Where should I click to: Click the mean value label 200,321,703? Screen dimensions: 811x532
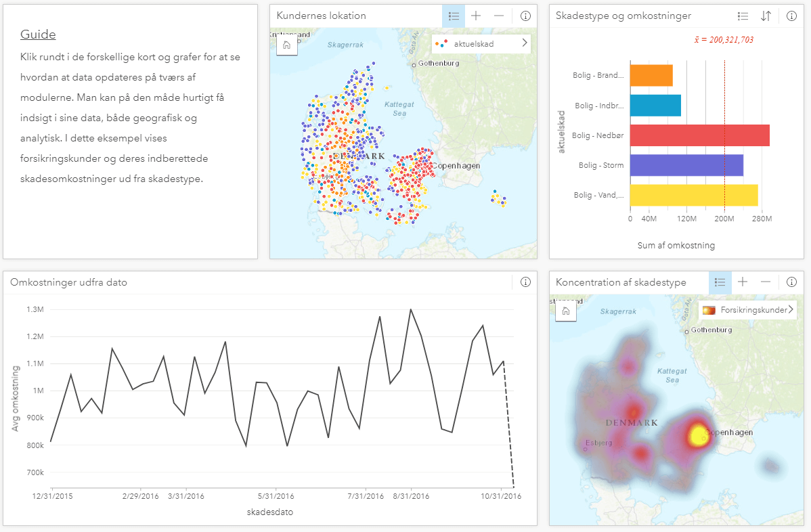724,40
